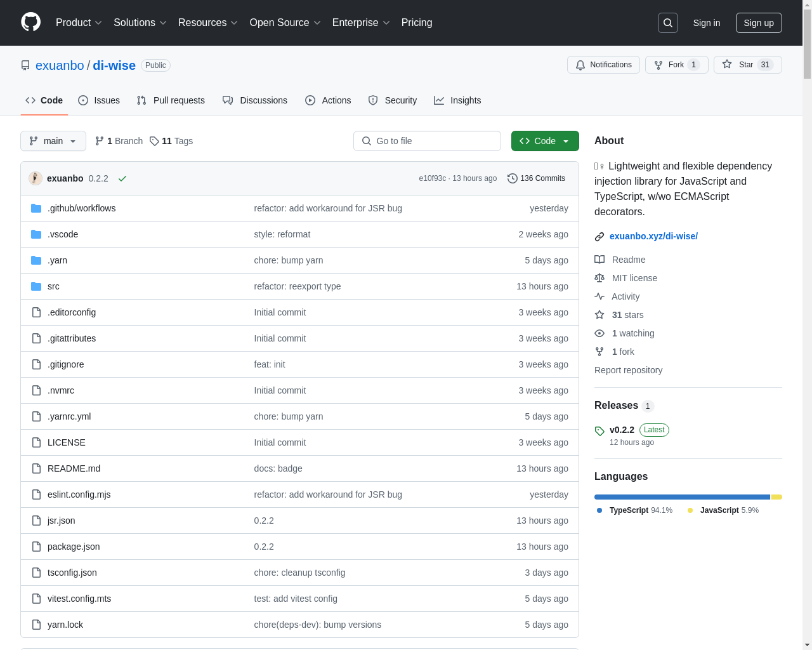The image size is (812, 650).
Task: Click the link icon beside exuanbo.xyz/di-wise
Action: coord(599,237)
